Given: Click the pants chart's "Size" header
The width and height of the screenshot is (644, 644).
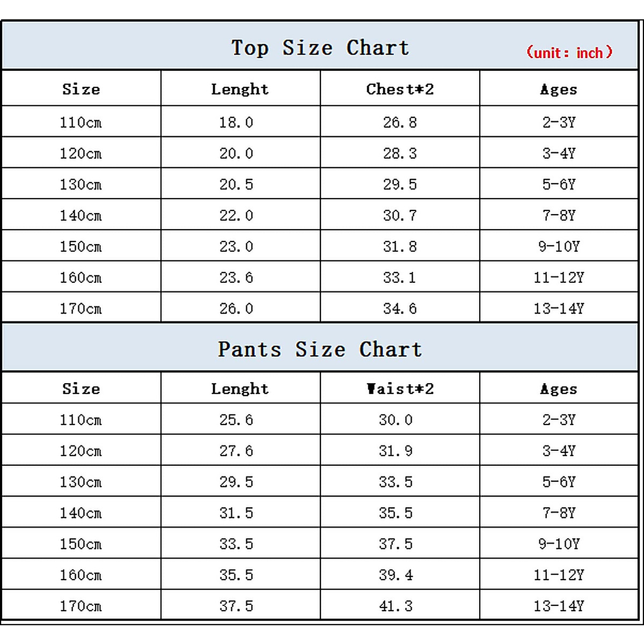Looking at the screenshot, I should tap(81, 389).
